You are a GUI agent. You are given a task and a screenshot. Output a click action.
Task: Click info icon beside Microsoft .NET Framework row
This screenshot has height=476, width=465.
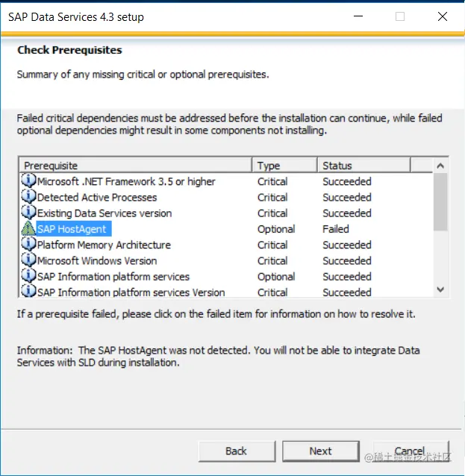click(28, 181)
